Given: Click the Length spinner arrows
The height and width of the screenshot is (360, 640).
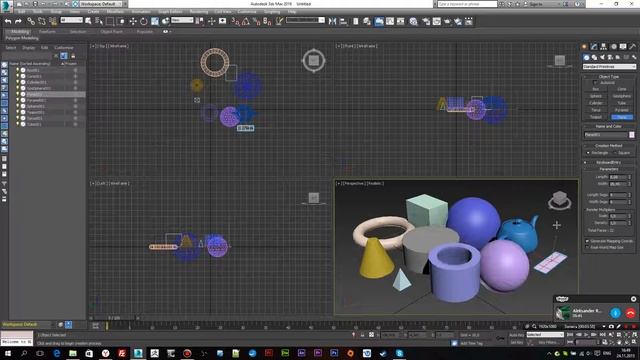Looking at the screenshot, I should [x=629, y=177].
